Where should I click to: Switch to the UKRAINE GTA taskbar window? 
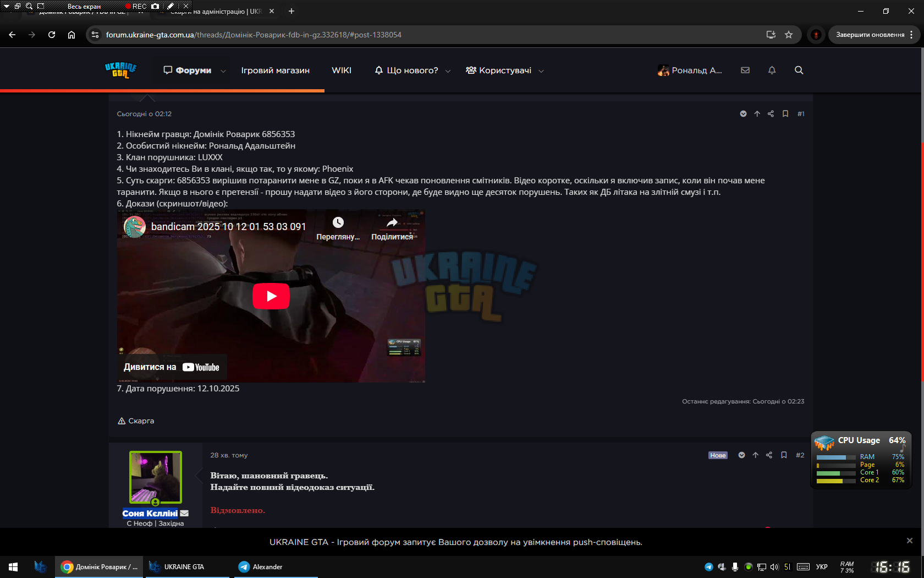pos(187,567)
